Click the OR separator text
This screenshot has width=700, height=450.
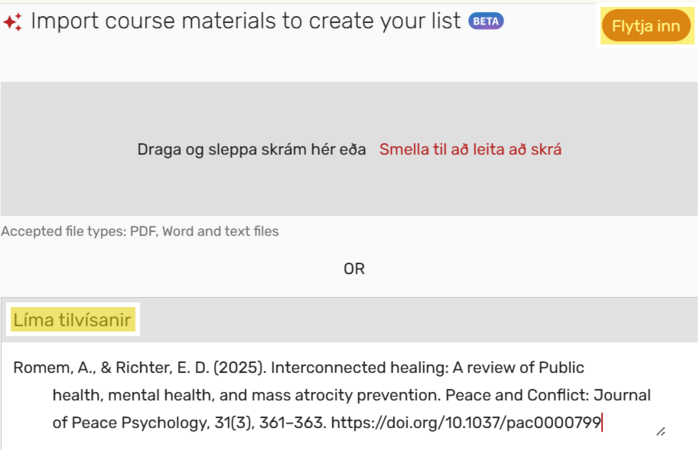point(354,269)
